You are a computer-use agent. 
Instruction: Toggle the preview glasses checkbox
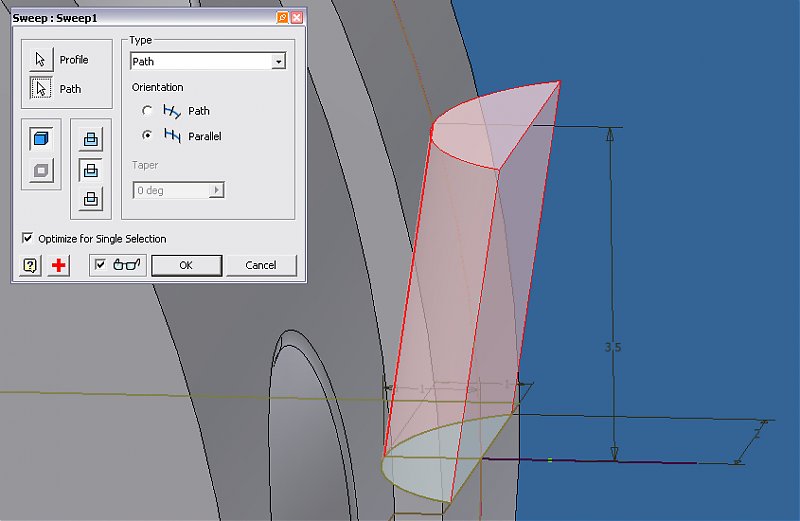pos(100,265)
